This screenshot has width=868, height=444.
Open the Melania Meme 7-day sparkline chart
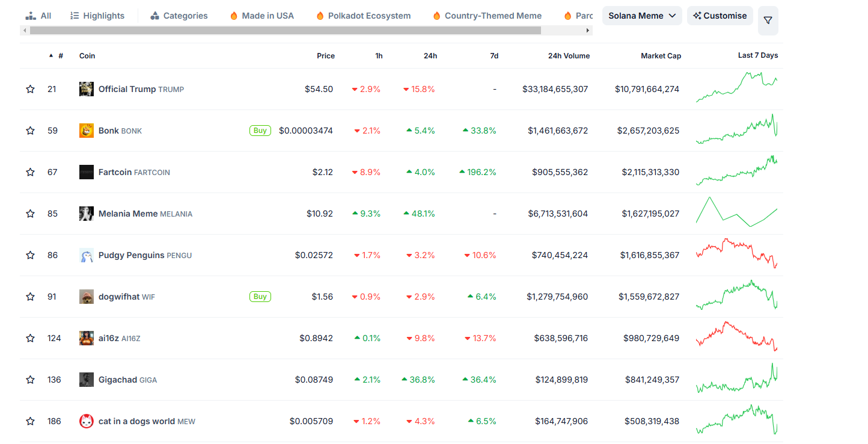(736, 213)
